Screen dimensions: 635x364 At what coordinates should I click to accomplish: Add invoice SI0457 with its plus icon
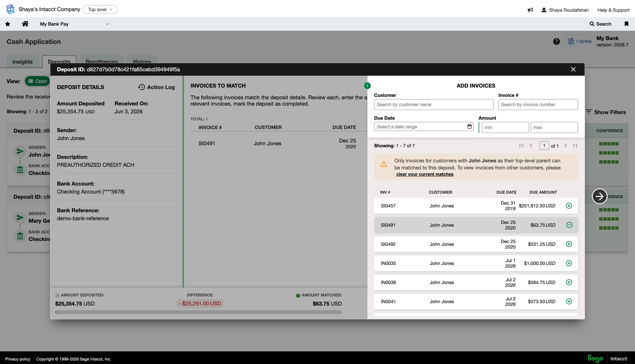(x=569, y=206)
